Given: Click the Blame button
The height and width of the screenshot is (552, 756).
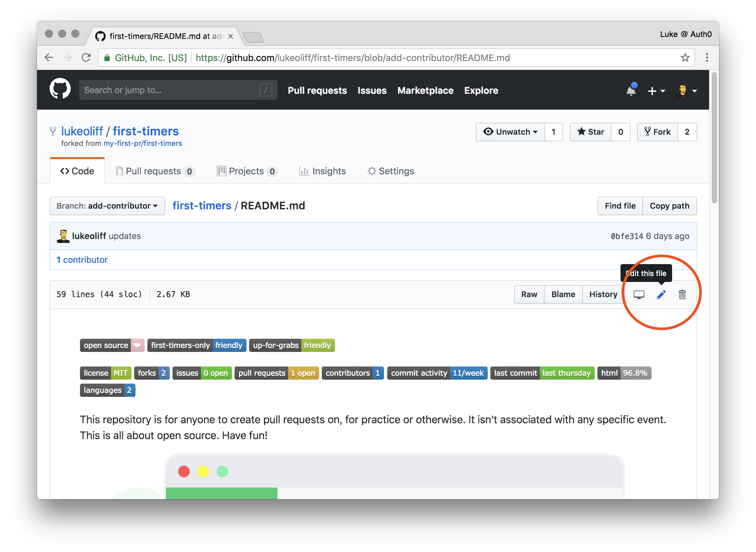Looking at the screenshot, I should coord(563,294).
